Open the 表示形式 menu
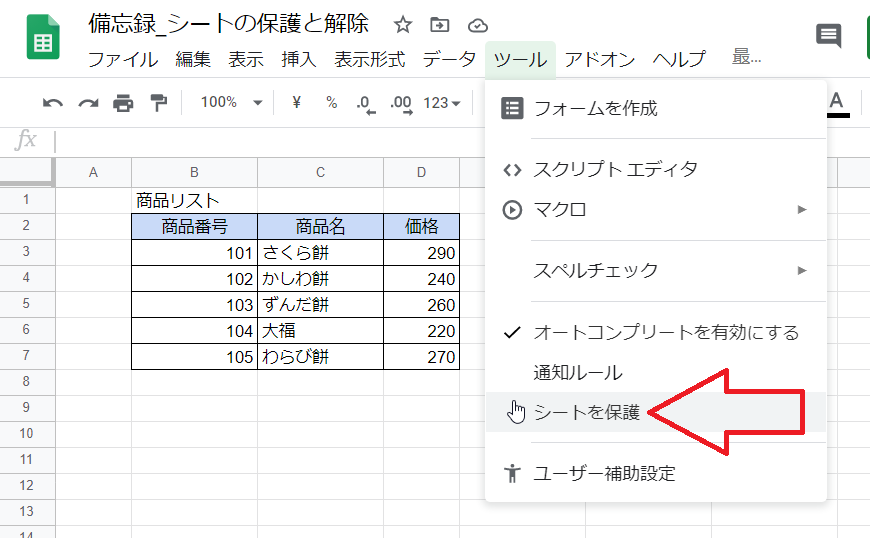870x538 pixels. click(x=370, y=59)
